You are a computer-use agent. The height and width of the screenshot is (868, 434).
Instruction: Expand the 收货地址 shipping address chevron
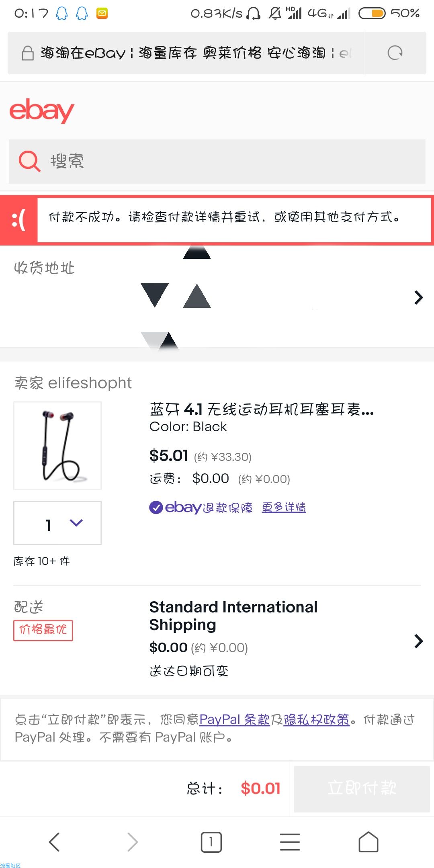(x=419, y=297)
